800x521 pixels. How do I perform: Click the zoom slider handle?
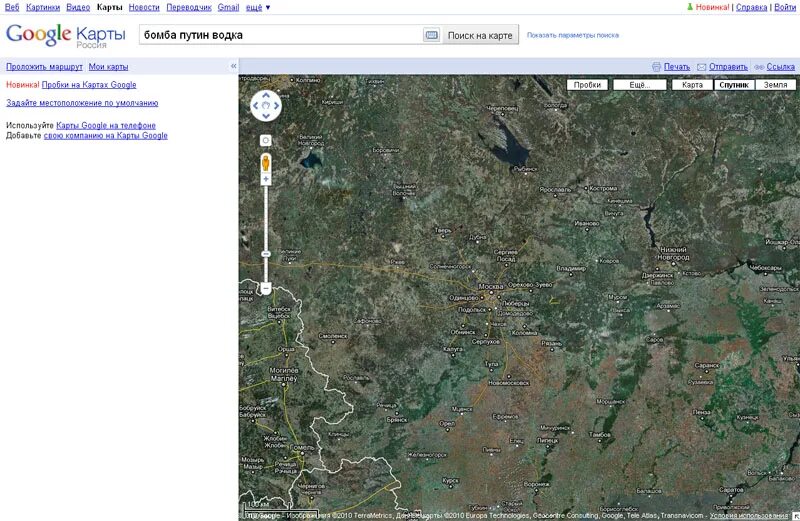(x=266, y=254)
